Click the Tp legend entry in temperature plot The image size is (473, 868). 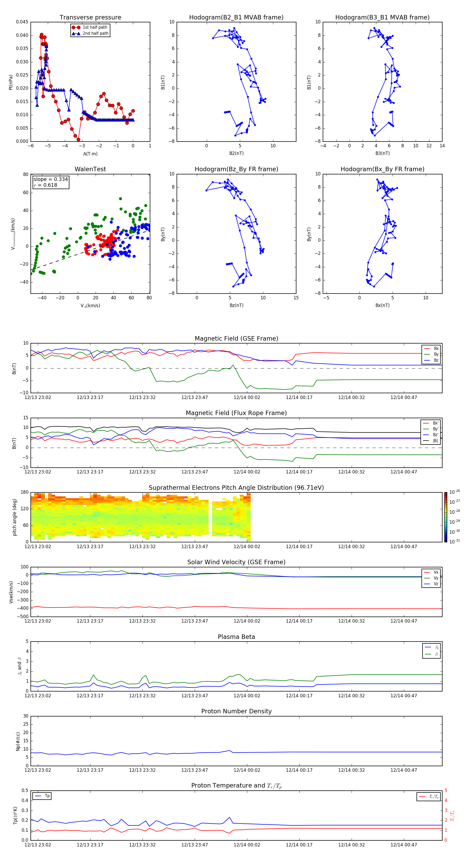(42, 796)
